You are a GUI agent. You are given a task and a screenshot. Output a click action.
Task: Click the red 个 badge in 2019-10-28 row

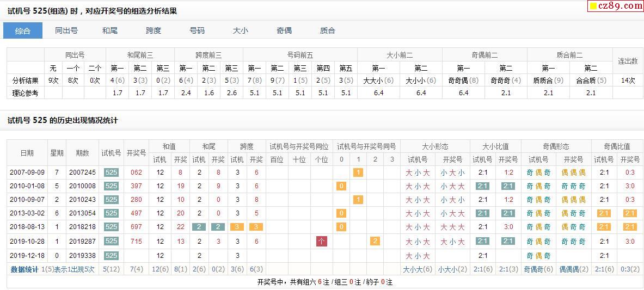click(322, 241)
